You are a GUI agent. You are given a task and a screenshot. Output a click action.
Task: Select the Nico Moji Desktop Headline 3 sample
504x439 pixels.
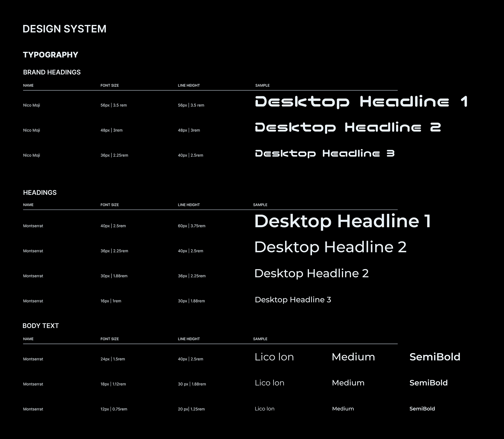(325, 153)
